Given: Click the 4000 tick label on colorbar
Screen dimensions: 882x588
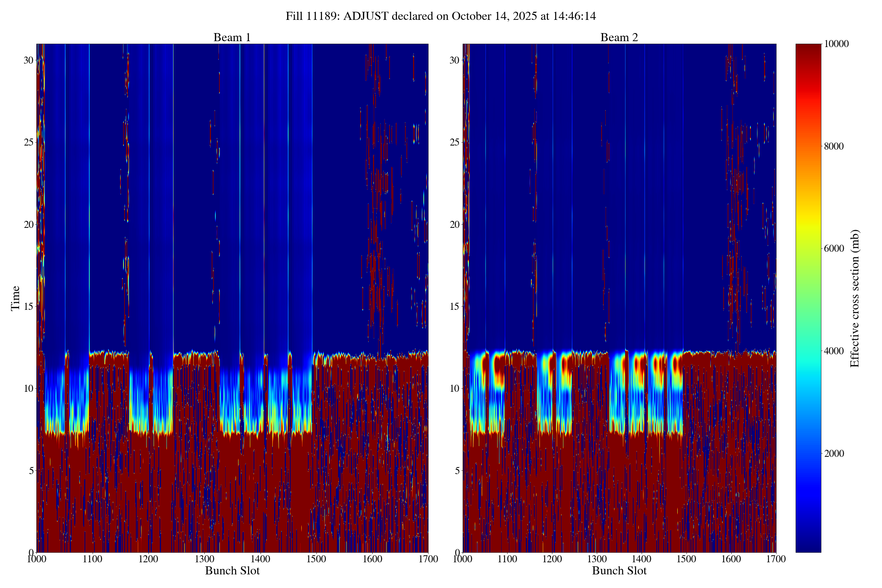Looking at the screenshot, I should (833, 351).
